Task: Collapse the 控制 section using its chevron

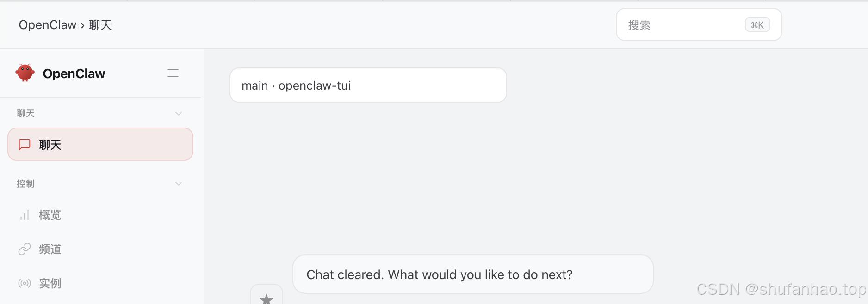Action: pos(179,184)
